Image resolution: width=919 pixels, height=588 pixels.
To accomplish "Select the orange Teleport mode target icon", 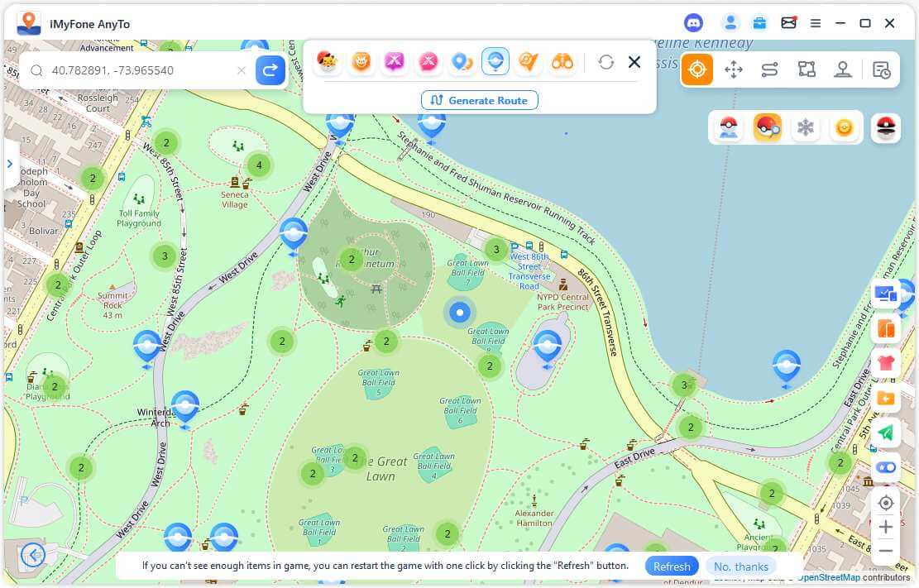I will pos(696,69).
